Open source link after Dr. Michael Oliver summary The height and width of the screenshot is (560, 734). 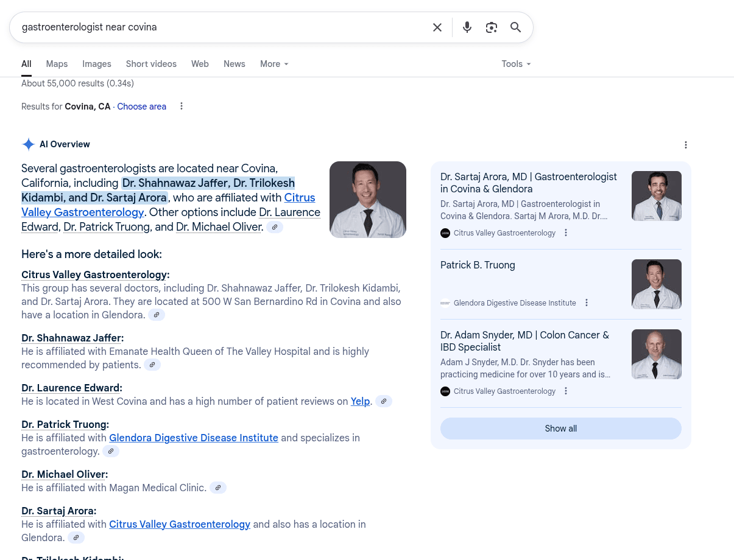pos(275,227)
